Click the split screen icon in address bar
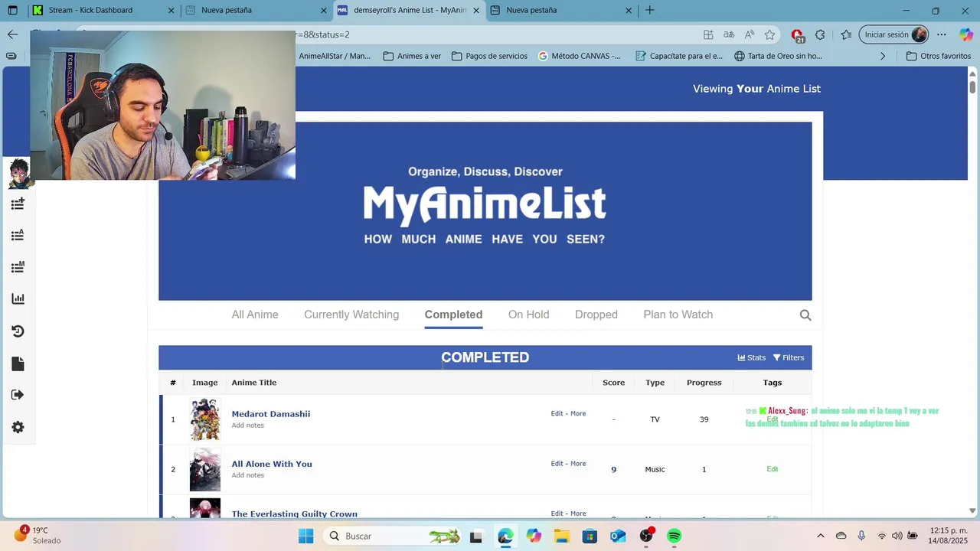The image size is (980, 551). [x=708, y=34]
